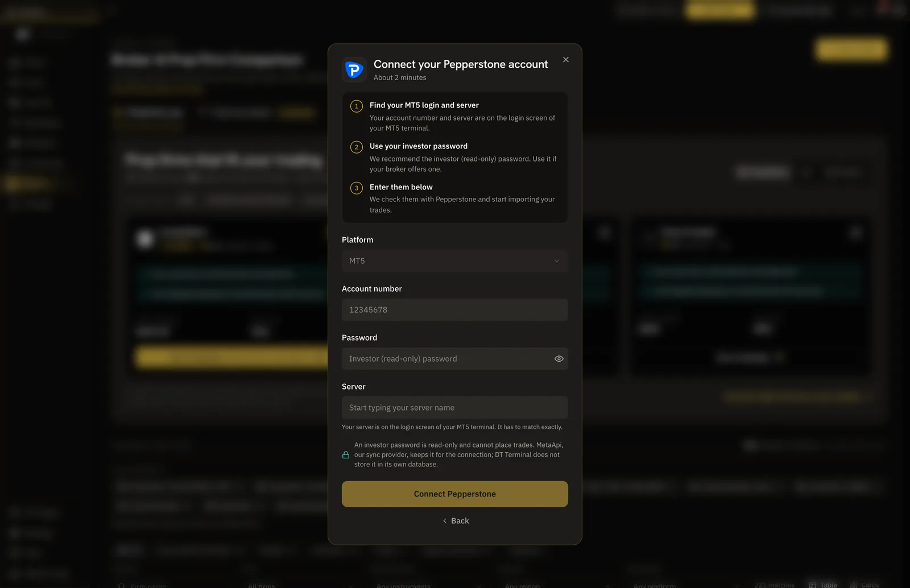The image size is (910, 588).
Task: Select the Server name input field
Action: [x=455, y=408]
